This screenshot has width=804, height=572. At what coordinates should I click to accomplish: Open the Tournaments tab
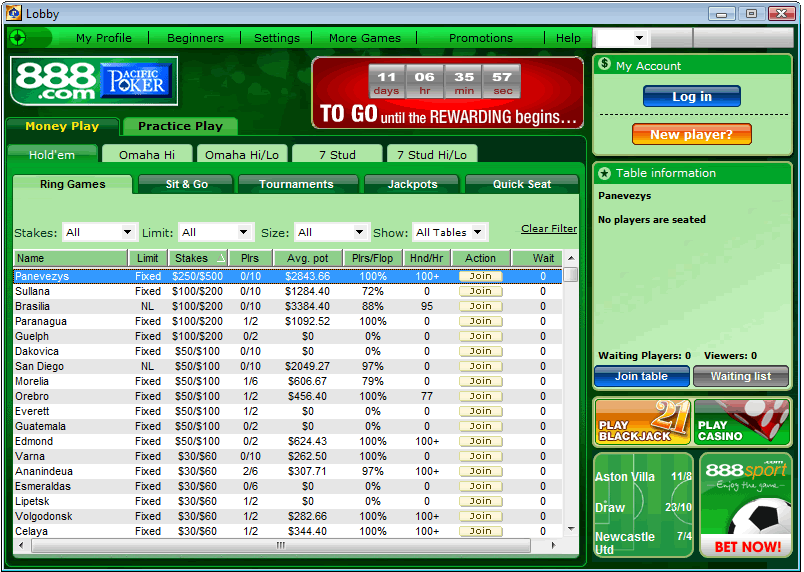tap(296, 184)
